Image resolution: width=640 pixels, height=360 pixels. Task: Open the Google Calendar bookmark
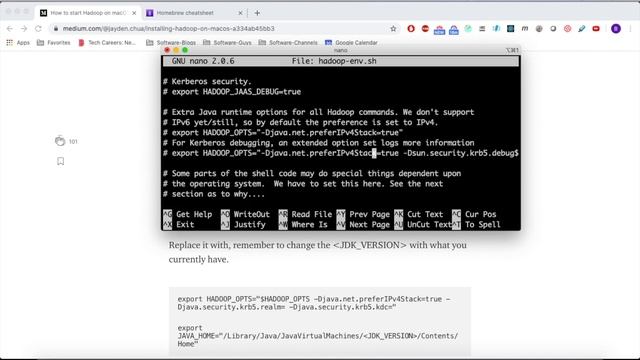click(351, 42)
